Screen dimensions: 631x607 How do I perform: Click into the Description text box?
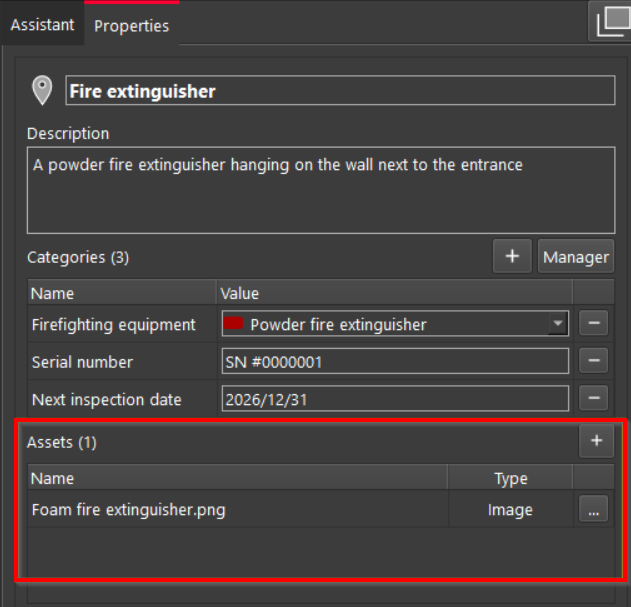pyautogui.click(x=320, y=190)
